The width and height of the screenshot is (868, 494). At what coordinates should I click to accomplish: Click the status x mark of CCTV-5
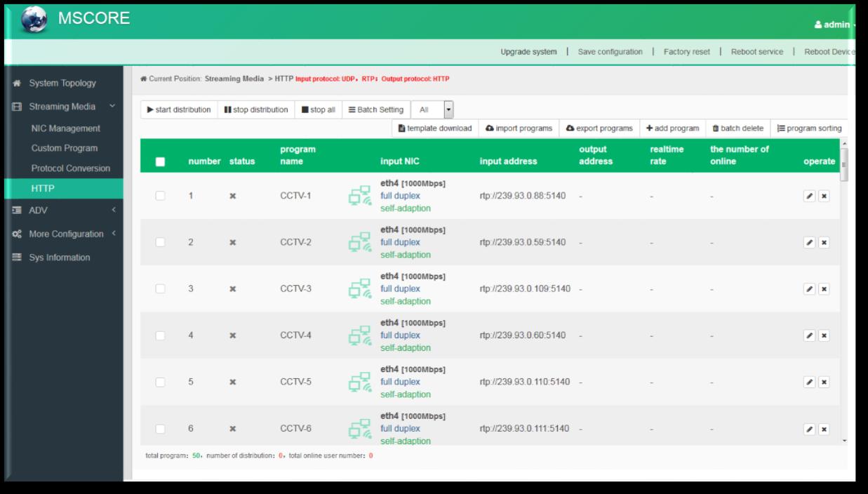click(x=232, y=382)
